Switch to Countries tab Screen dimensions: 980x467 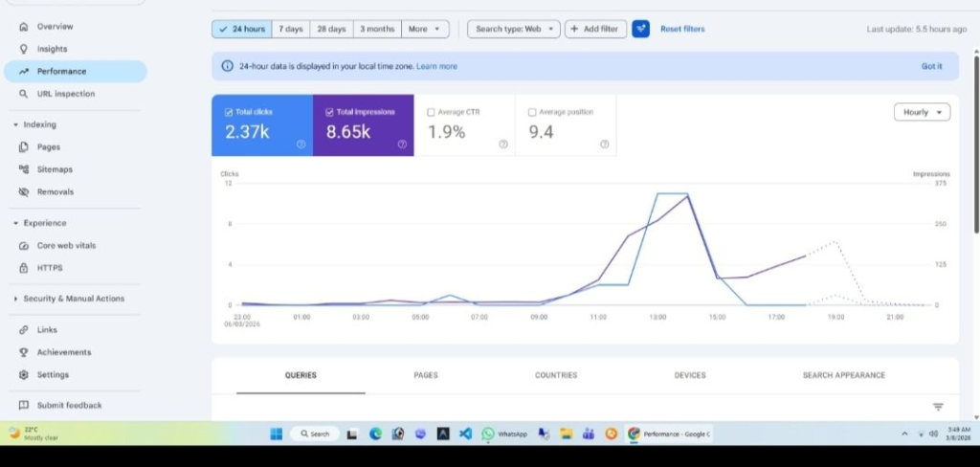point(556,376)
